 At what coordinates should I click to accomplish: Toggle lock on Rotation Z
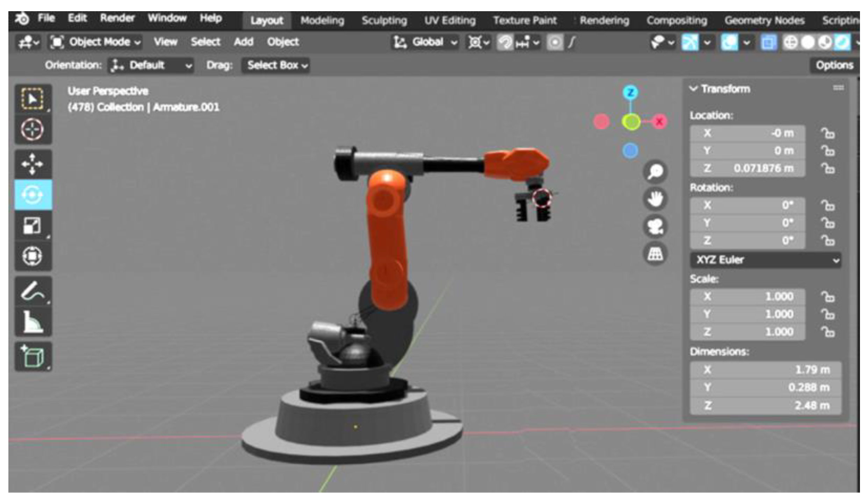coord(827,241)
